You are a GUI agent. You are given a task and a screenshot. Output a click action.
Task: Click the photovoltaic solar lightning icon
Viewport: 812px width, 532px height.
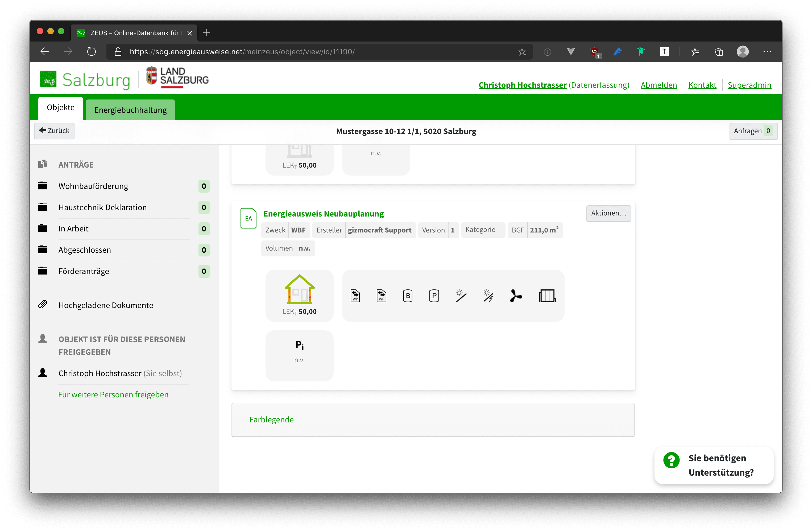(x=488, y=296)
